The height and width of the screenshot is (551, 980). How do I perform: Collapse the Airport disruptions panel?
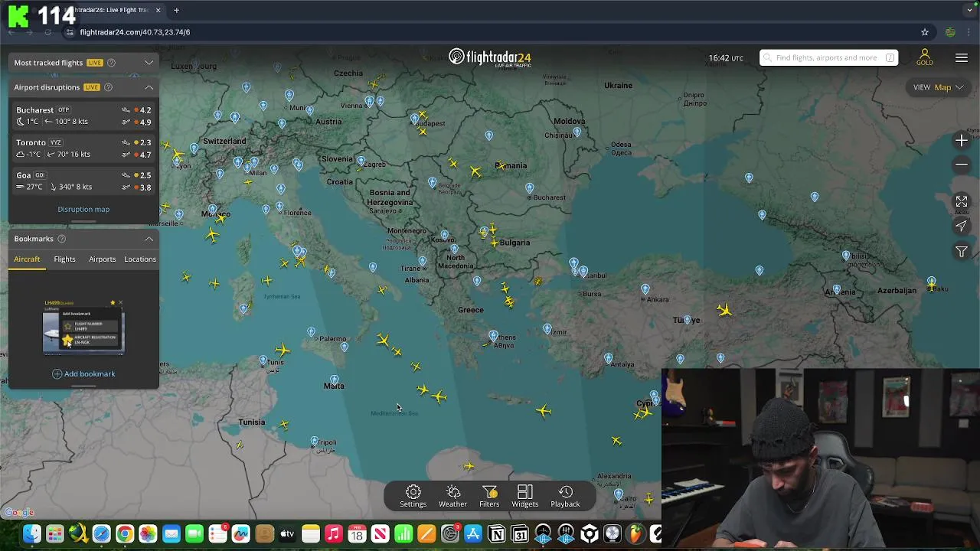click(x=149, y=87)
